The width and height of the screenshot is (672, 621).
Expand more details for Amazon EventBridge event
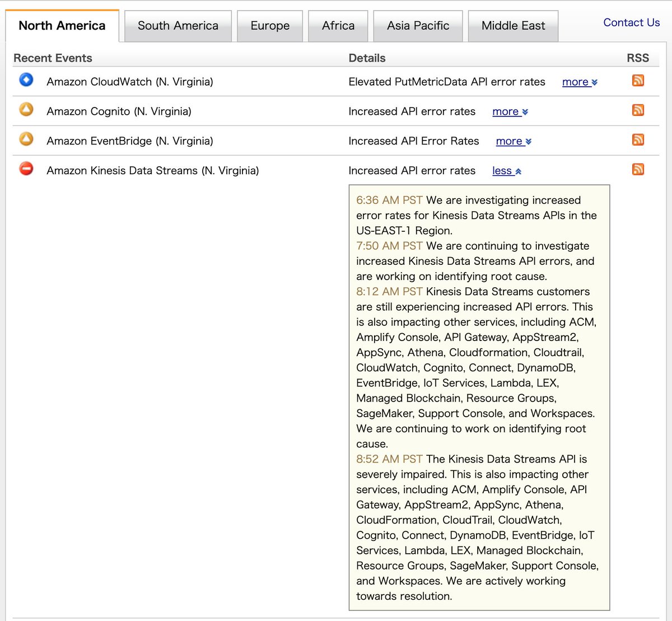coord(514,141)
